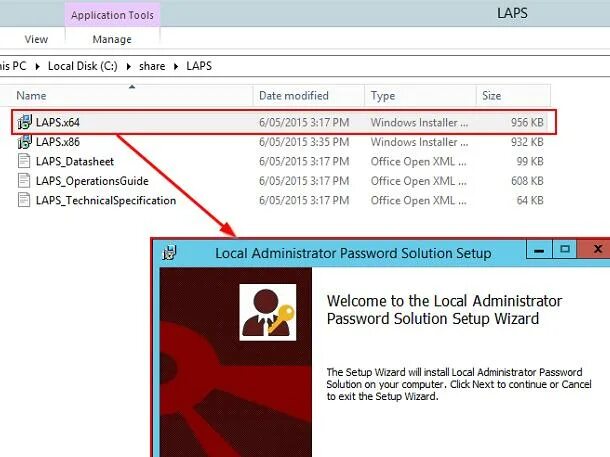Expand the chevron after share in address bar
610x457 pixels.
coord(176,67)
